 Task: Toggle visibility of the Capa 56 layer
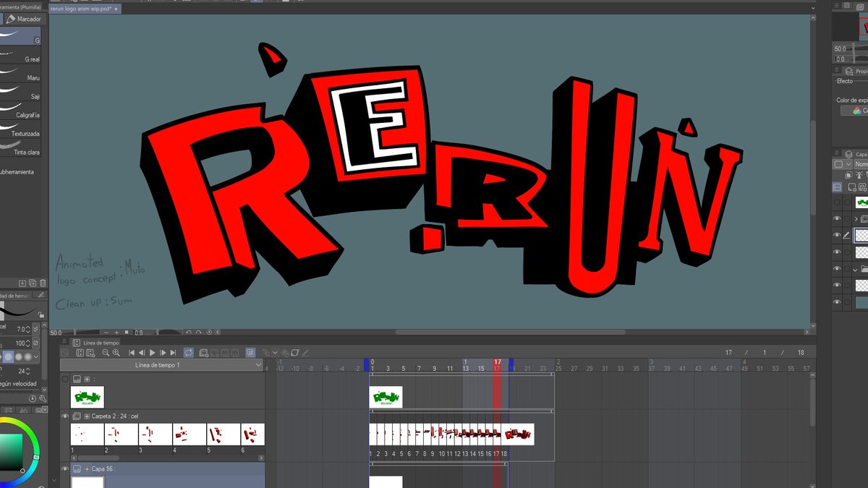pos(65,468)
